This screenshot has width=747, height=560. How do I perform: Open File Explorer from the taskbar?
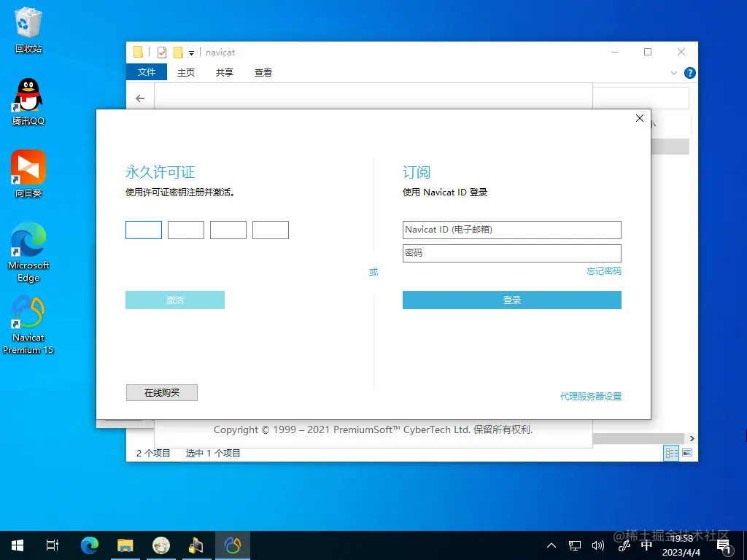pos(125,545)
